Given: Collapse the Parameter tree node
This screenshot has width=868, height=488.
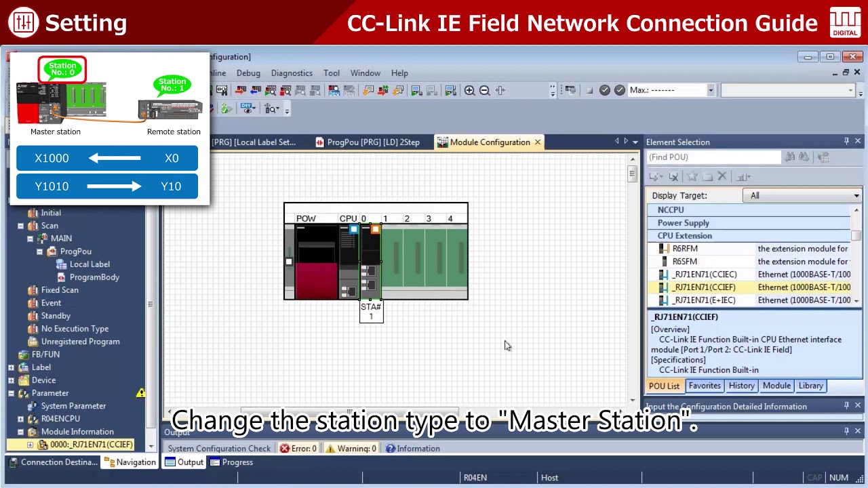Looking at the screenshot, I should pyautogui.click(x=11, y=393).
